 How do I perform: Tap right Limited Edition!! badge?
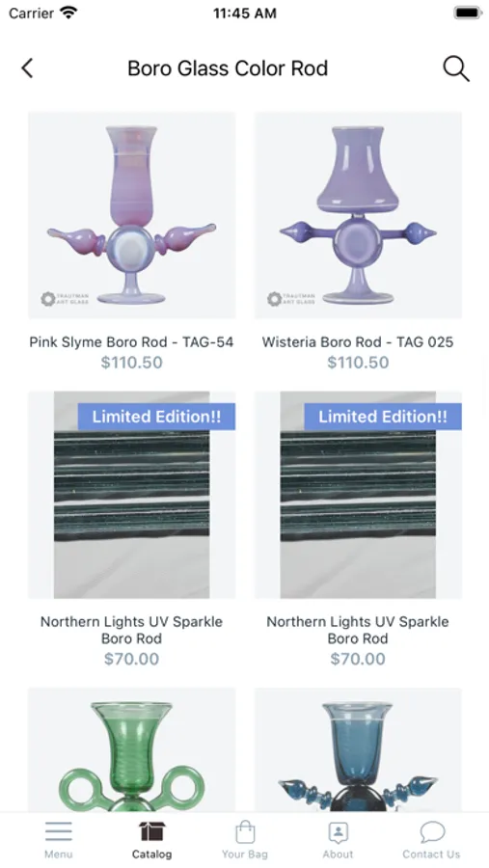tap(383, 417)
